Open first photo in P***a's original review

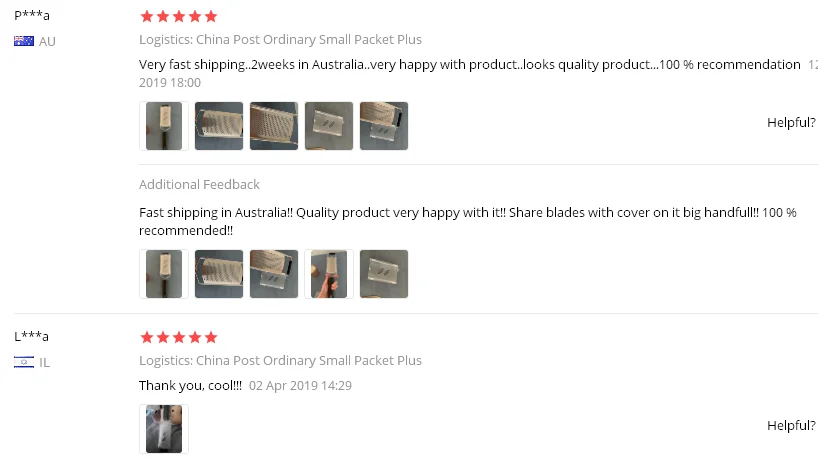(x=164, y=126)
